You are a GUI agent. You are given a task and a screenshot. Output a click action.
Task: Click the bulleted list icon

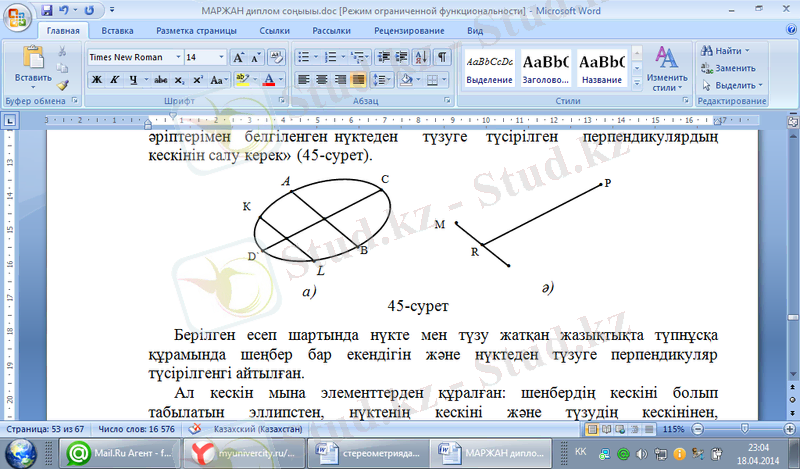304,57
